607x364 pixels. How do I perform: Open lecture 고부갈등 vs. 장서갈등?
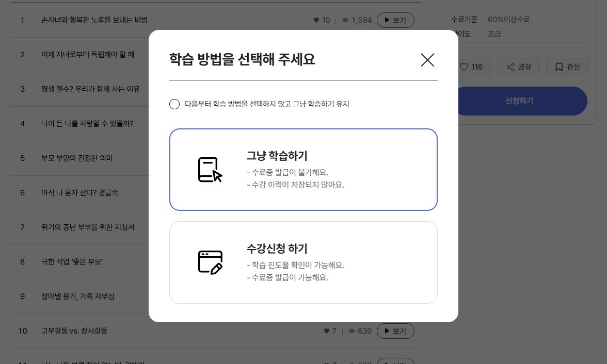point(74,331)
